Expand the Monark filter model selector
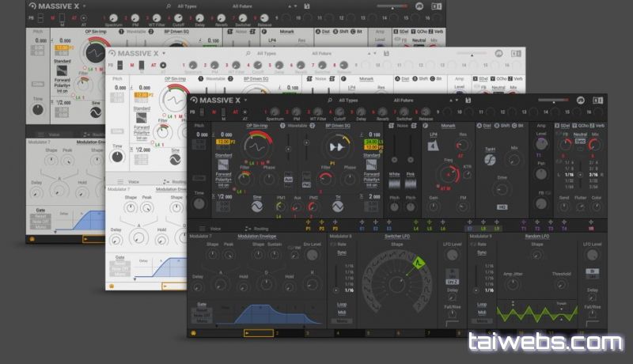This screenshot has width=633, height=364. (x=448, y=125)
